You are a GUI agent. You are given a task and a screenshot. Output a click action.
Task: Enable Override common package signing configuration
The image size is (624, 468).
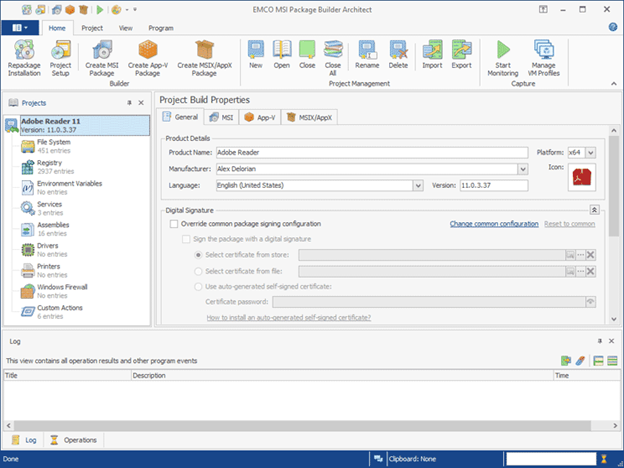tap(174, 224)
